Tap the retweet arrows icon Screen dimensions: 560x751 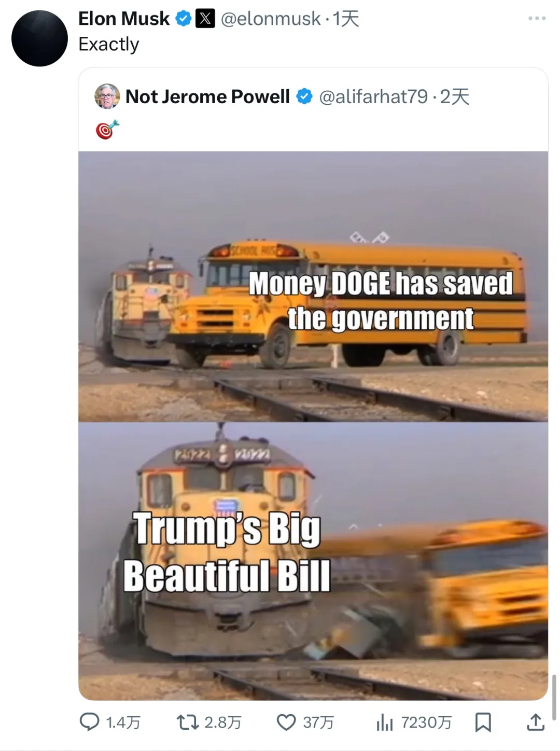click(x=188, y=722)
